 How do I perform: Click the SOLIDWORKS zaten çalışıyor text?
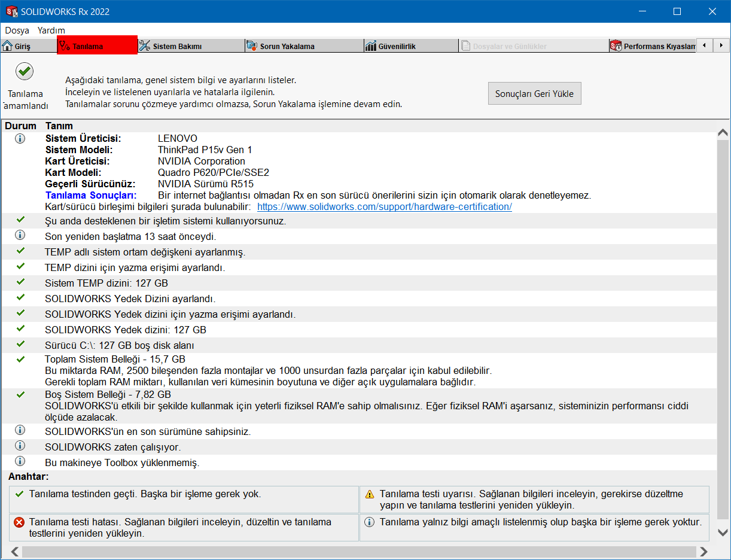(x=112, y=447)
